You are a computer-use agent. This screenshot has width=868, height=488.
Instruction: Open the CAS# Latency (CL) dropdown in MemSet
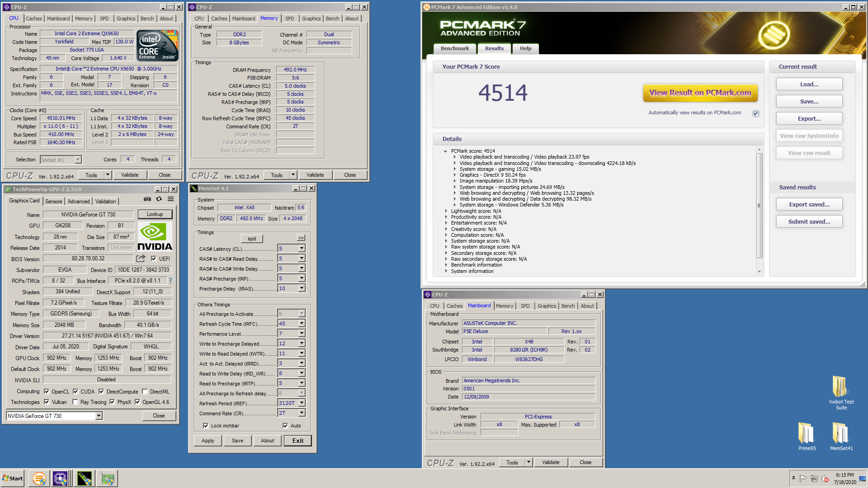(302, 249)
